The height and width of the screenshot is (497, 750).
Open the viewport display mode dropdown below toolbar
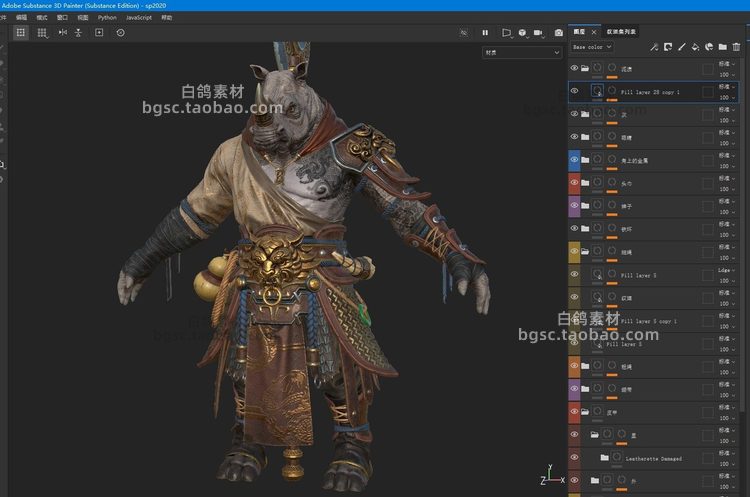[x=521, y=53]
